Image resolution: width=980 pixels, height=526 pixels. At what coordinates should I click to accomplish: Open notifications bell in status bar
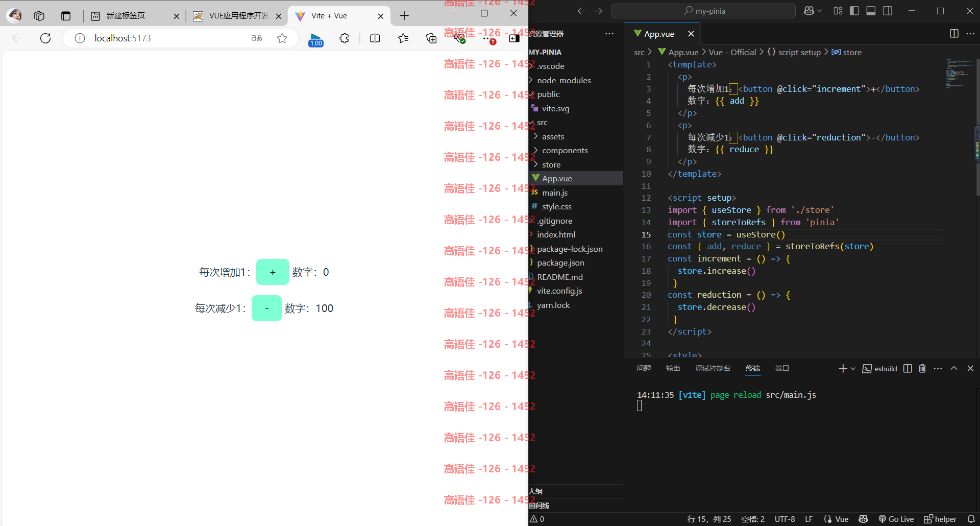click(x=971, y=519)
